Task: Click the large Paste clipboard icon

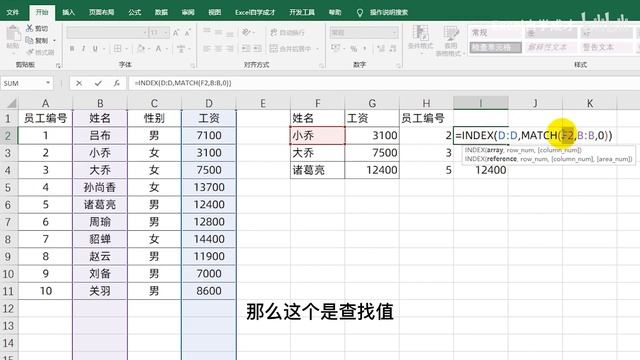Action: click(13, 34)
